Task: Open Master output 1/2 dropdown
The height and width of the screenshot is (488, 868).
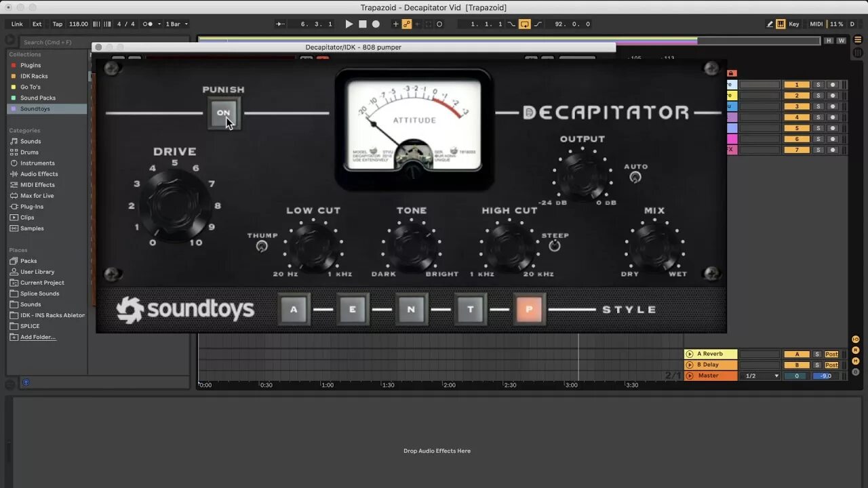Action: [762, 375]
